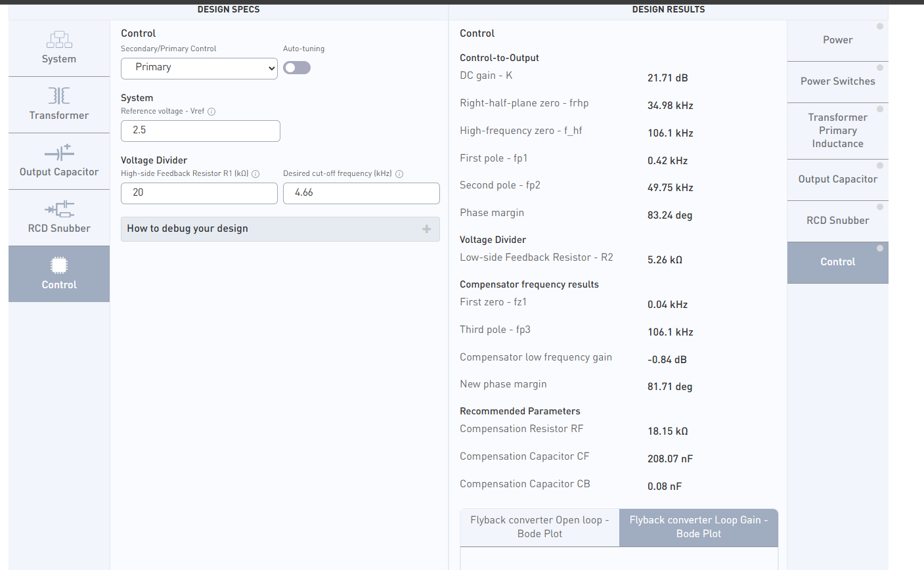Show Transformer Primary Inductance results

tap(837, 130)
